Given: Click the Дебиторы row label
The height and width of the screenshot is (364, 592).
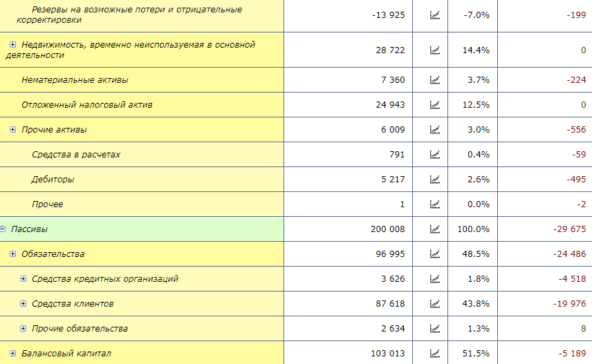Looking at the screenshot, I should coord(53,180).
